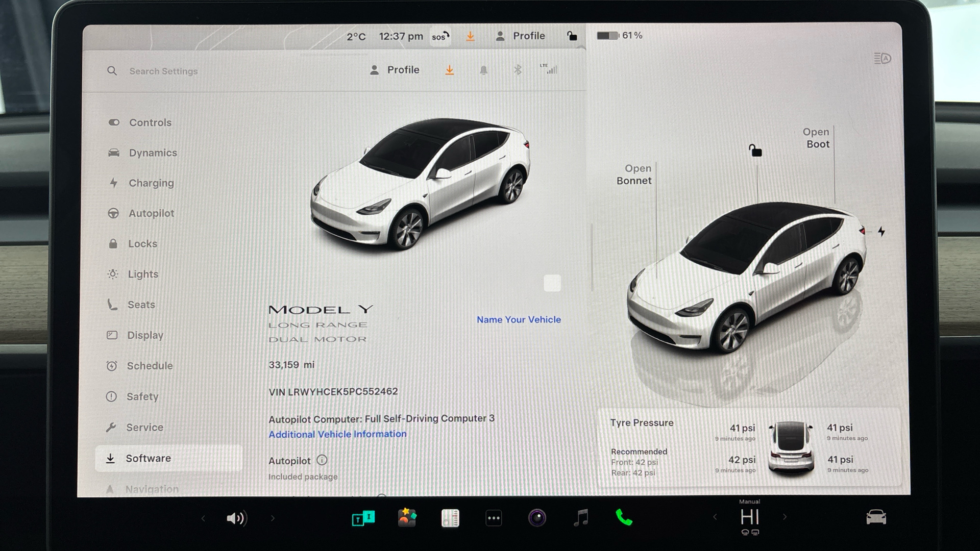
Task: Select the Charging menu item
Action: pyautogui.click(x=151, y=183)
